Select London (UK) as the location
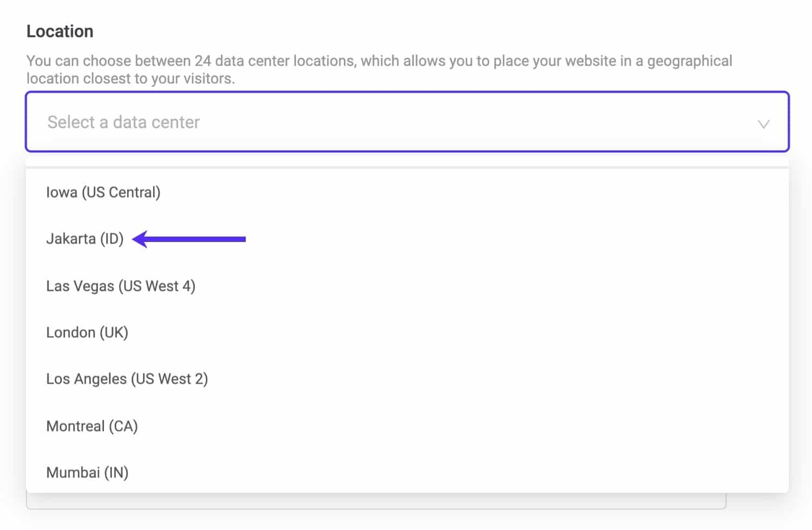The image size is (812, 530). pyautogui.click(x=87, y=332)
